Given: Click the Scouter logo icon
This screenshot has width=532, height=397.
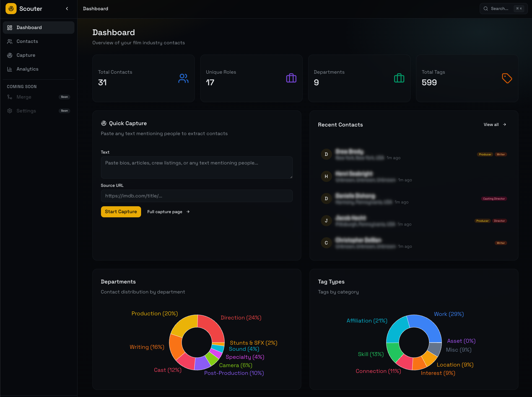Looking at the screenshot, I should [11, 9].
